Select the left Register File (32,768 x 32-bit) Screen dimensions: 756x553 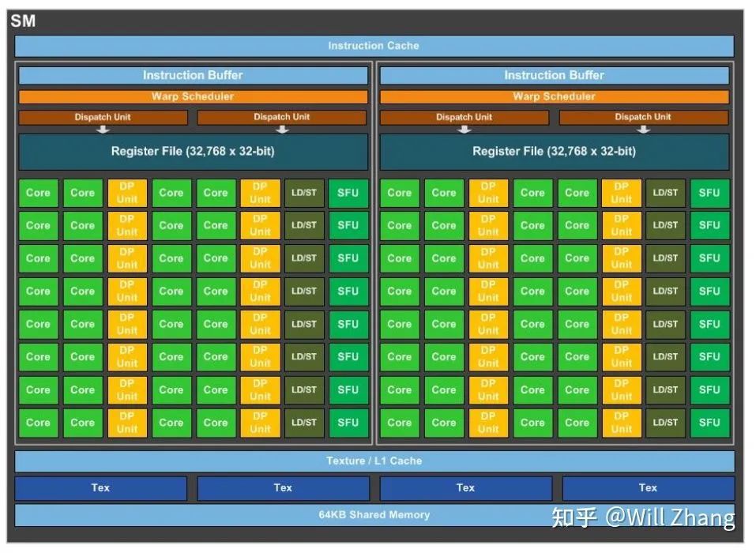click(193, 152)
